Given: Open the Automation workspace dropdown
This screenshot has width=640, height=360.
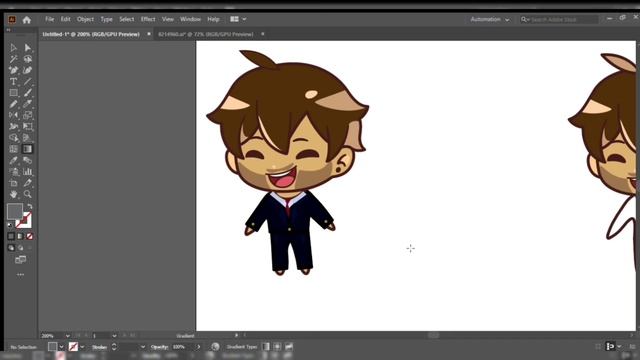Looking at the screenshot, I should pyautogui.click(x=489, y=19).
